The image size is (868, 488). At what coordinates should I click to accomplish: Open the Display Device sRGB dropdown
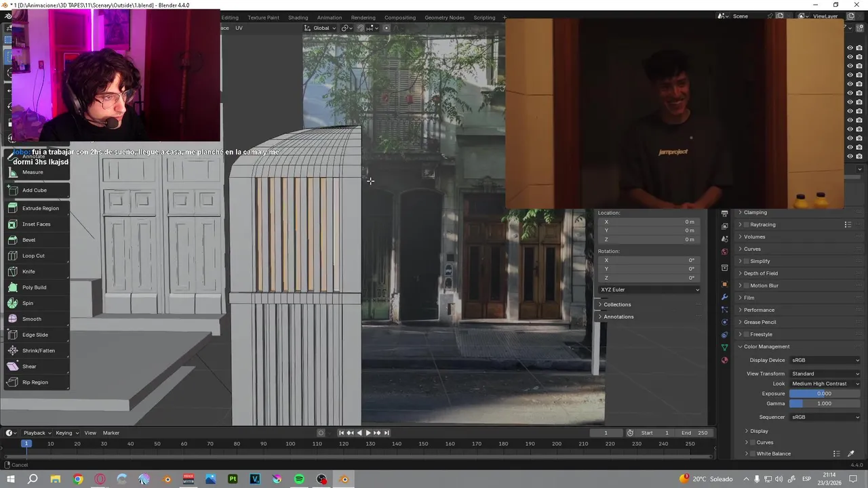pyautogui.click(x=825, y=361)
